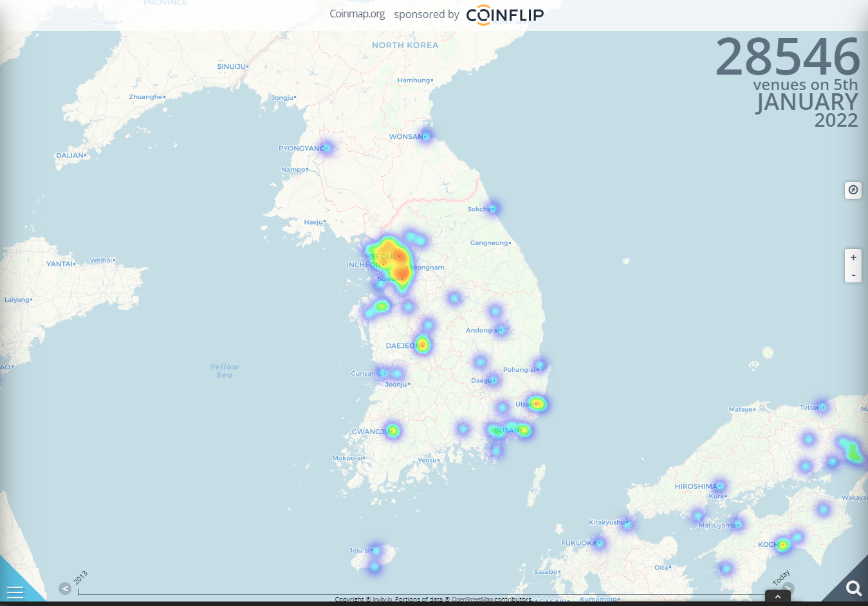Screen dimensions: 868x606
Task: Open the search magnifier tool
Action: click(x=853, y=588)
